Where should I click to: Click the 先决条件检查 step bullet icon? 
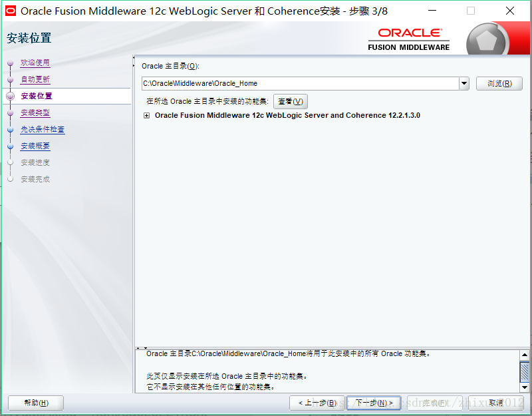coord(10,129)
